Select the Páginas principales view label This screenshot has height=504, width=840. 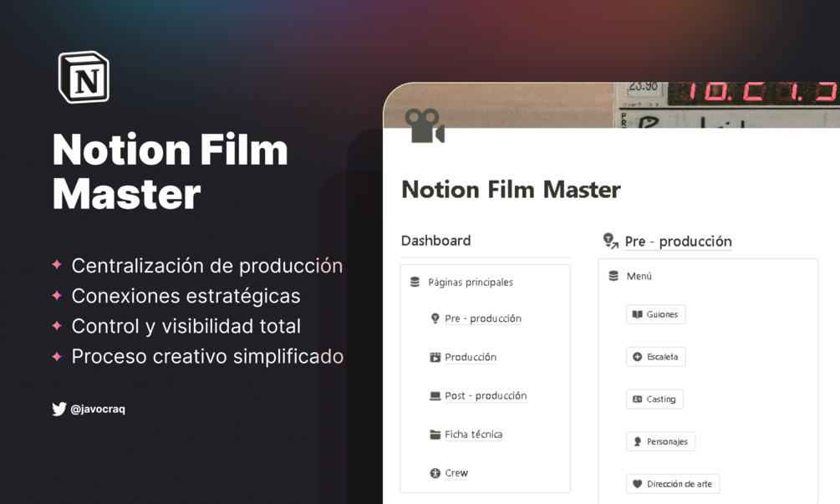pyautogui.click(x=470, y=283)
